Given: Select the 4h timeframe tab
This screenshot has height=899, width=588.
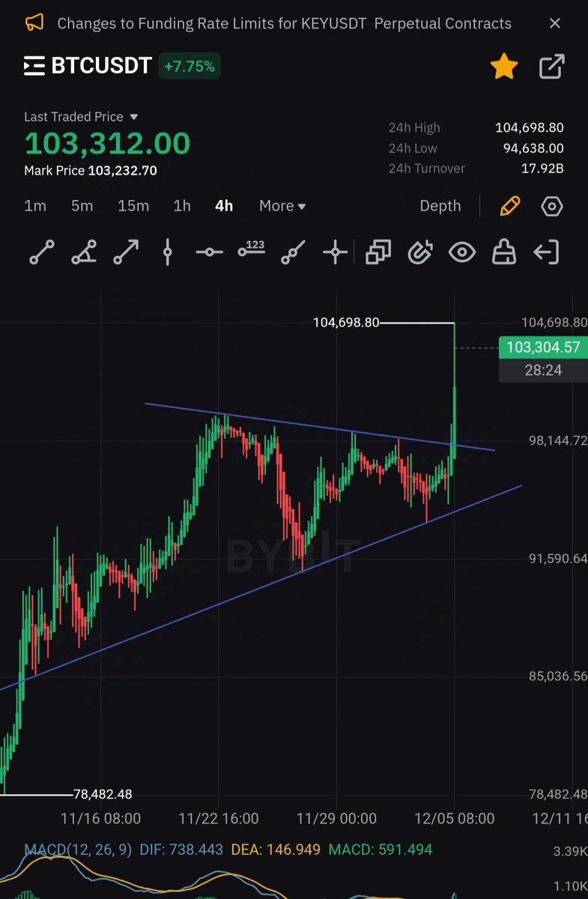Looking at the screenshot, I should pyautogui.click(x=224, y=206).
